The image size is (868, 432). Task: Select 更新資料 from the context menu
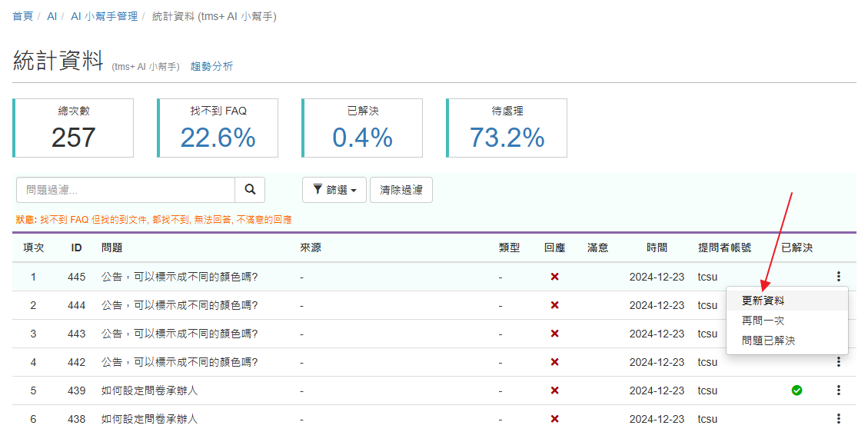pos(763,301)
